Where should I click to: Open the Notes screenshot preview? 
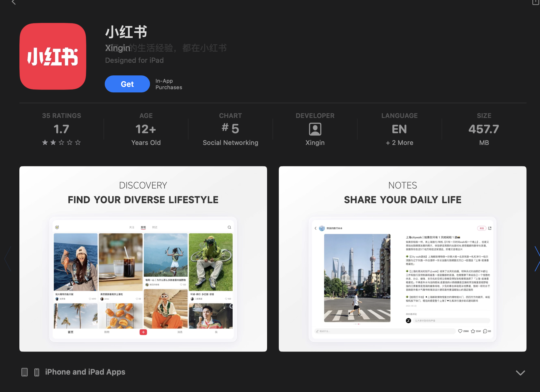point(403,259)
